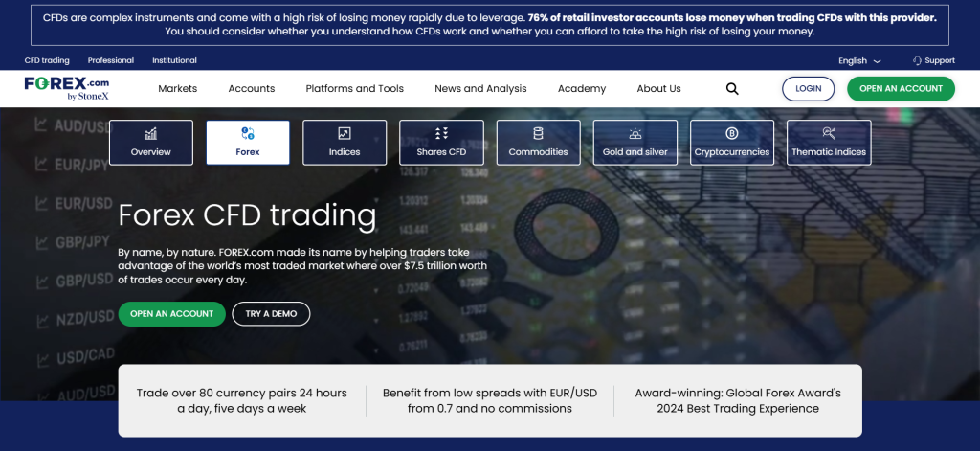Click the Institutional link
The height and width of the screenshot is (451, 980).
[x=174, y=60]
